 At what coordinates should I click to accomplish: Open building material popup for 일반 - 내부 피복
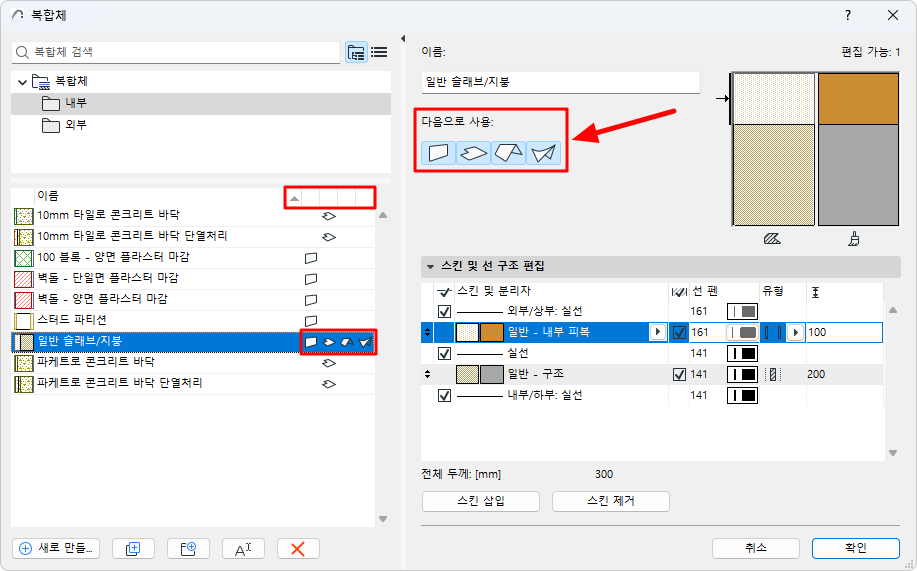point(657,332)
